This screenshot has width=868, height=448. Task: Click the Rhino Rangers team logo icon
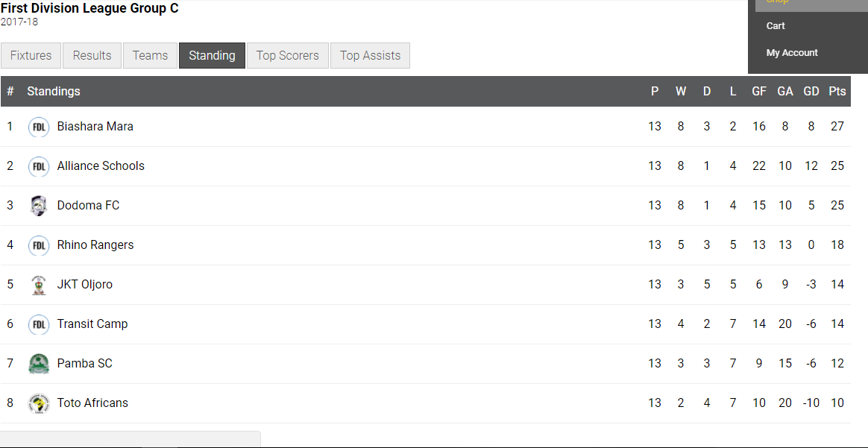(x=39, y=245)
